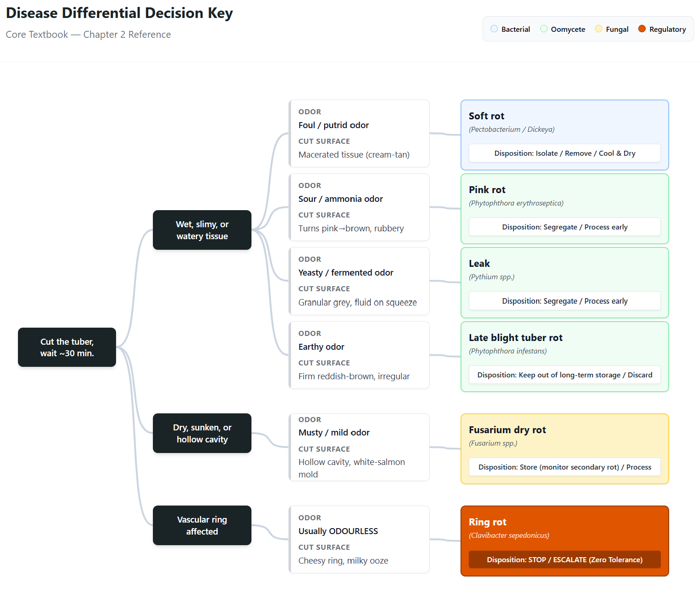
Task: Click the 'Disease Differential Decision Key' heading
Action: (119, 13)
